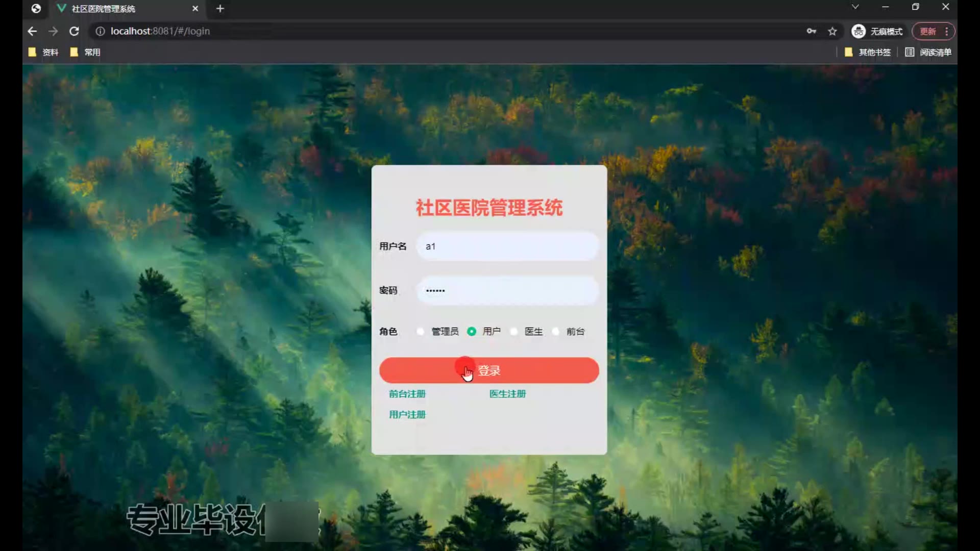Open the 其他书签 folder

pos(868,52)
